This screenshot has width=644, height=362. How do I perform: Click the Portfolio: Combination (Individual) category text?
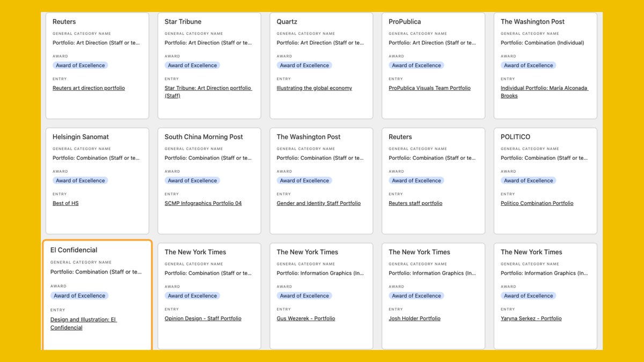point(543,43)
